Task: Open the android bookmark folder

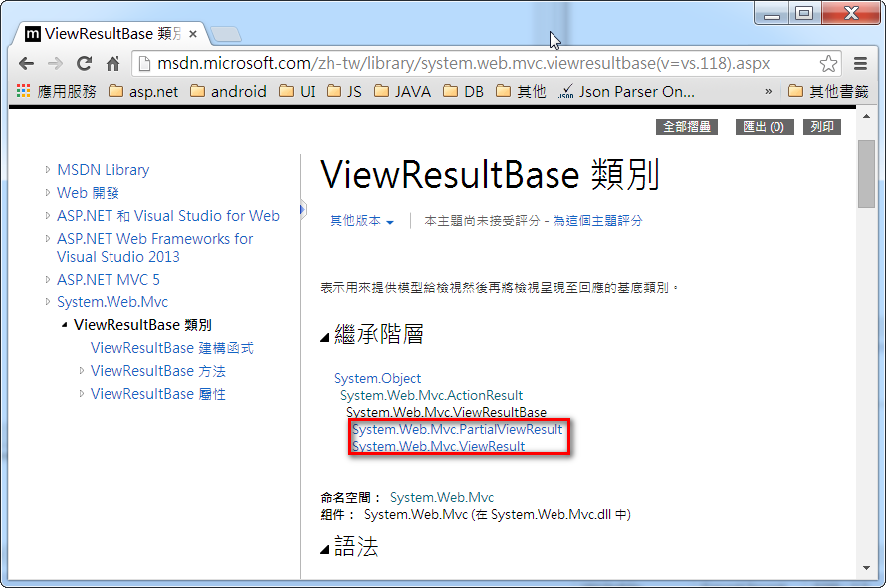Action: point(228,91)
